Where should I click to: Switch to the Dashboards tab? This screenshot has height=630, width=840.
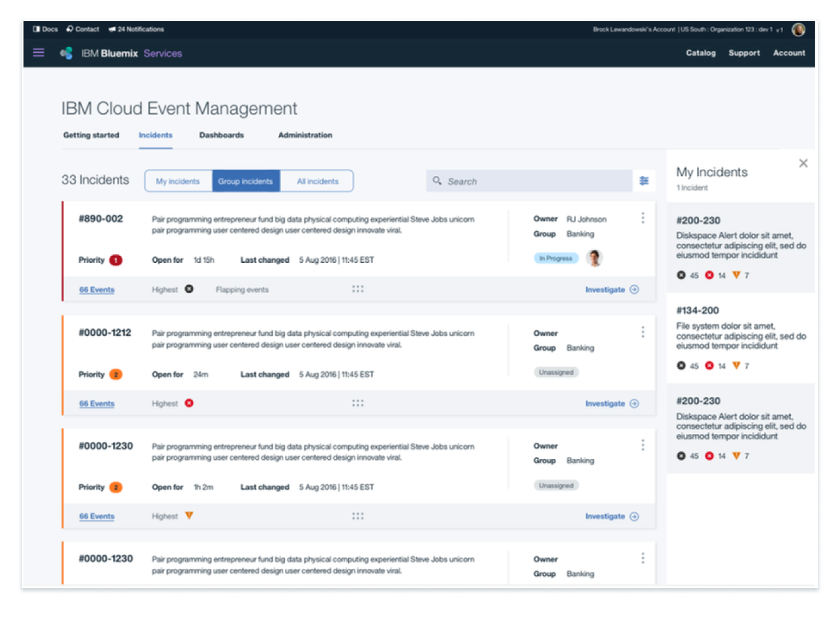point(221,135)
